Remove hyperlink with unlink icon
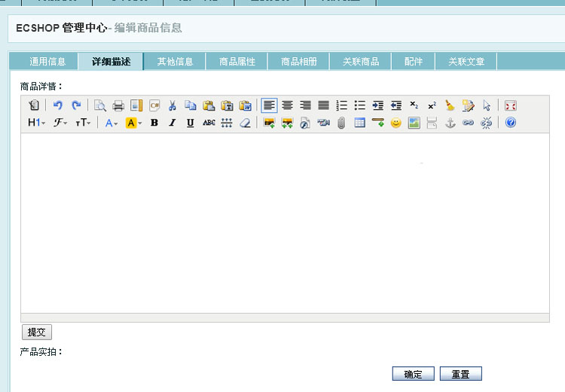The height and width of the screenshot is (392, 565). (487, 123)
